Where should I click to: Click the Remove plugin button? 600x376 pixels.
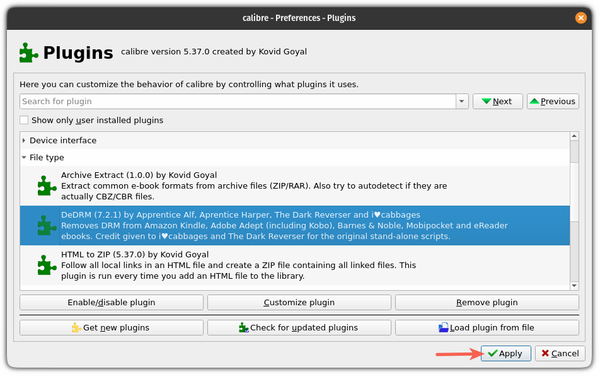point(487,303)
